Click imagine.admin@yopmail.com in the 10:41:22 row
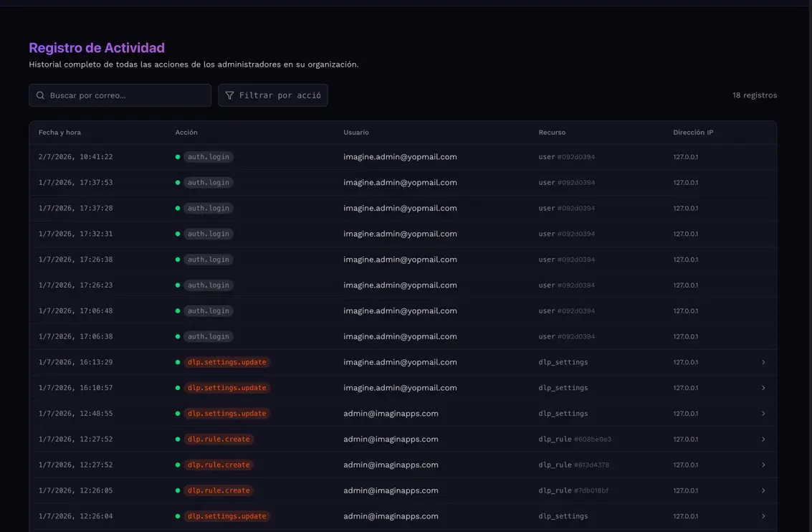This screenshot has width=812, height=532. tap(401, 157)
